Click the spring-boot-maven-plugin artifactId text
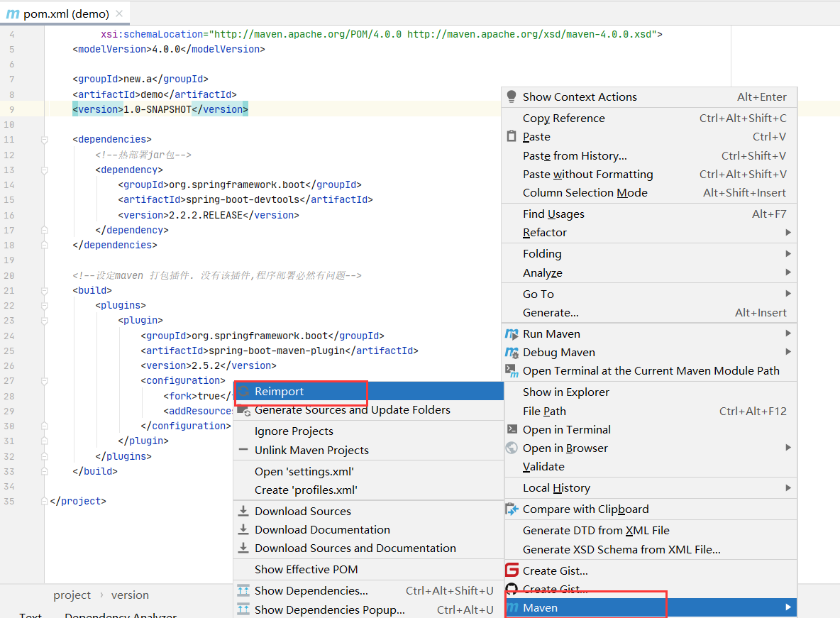The height and width of the screenshot is (618, 840). tap(277, 351)
